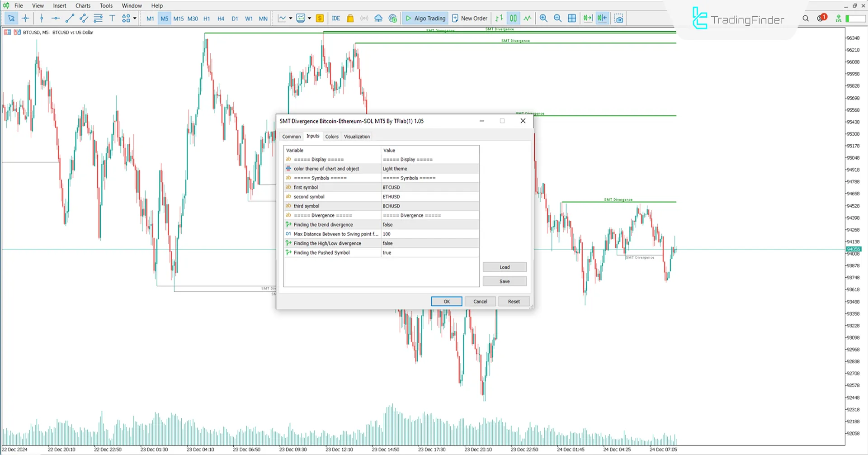
Task: Enable line chart display mode
Action: (x=528, y=18)
